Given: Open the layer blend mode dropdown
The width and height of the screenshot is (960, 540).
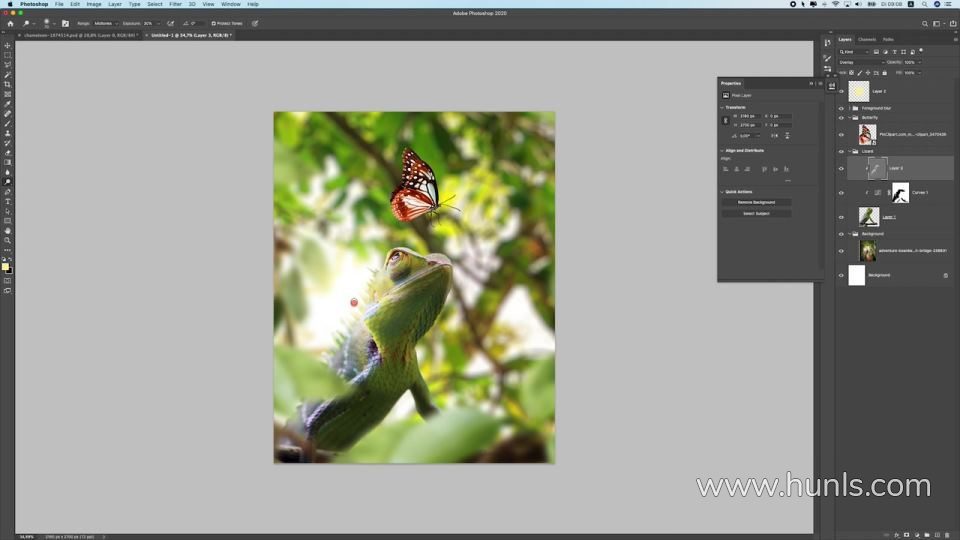Looking at the screenshot, I should coord(862,62).
